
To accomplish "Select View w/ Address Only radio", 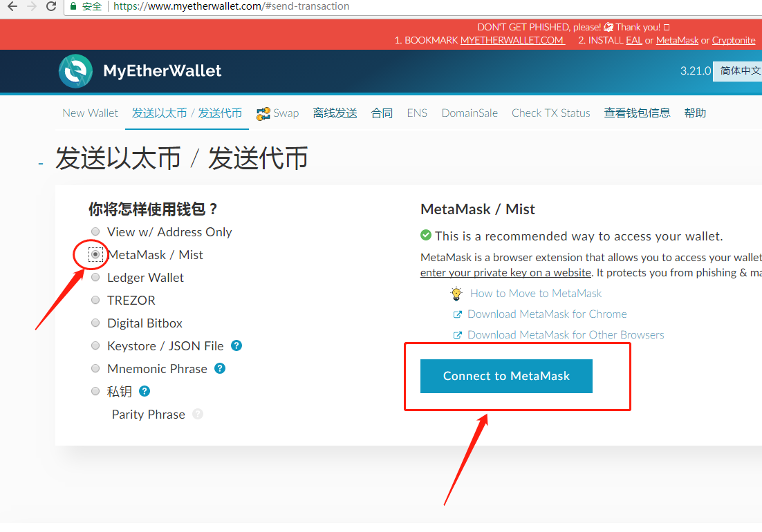I will click(95, 231).
